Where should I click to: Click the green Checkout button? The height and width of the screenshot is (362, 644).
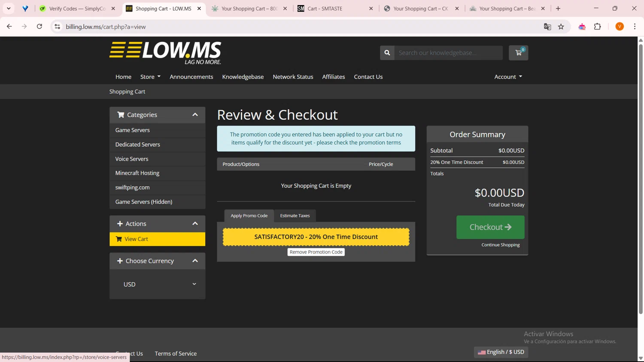coord(490,227)
